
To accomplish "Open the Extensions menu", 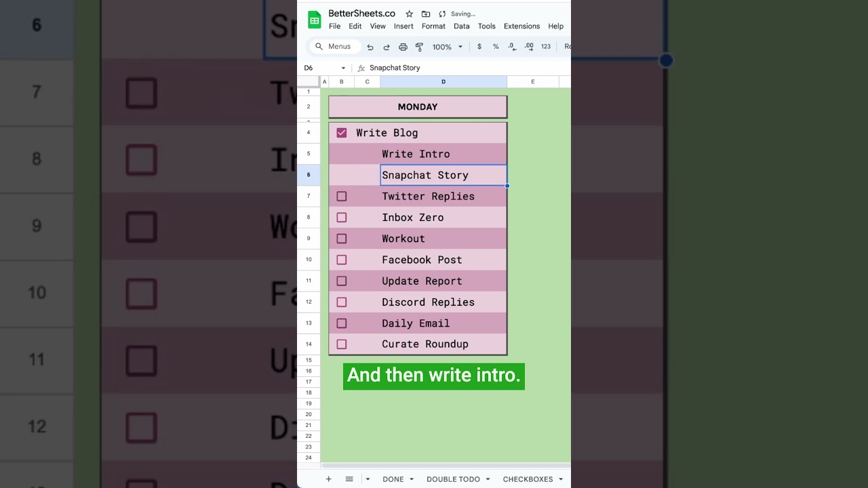I will (521, 26).
